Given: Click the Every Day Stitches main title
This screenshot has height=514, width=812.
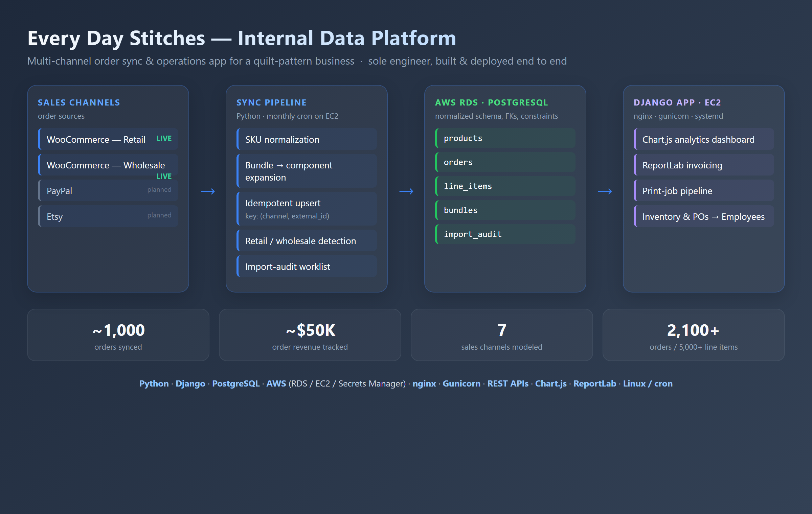Looking at the screenshot, I should pyautogui.click(x=242, y=38).
